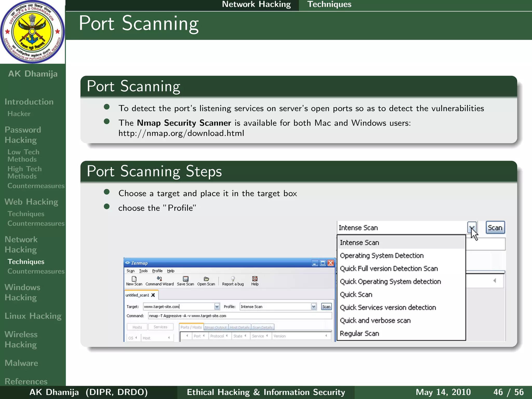The height and width of the screenshot is (399, 532).
Task: Switch to the Nmap Output tab
Action: 216,328
